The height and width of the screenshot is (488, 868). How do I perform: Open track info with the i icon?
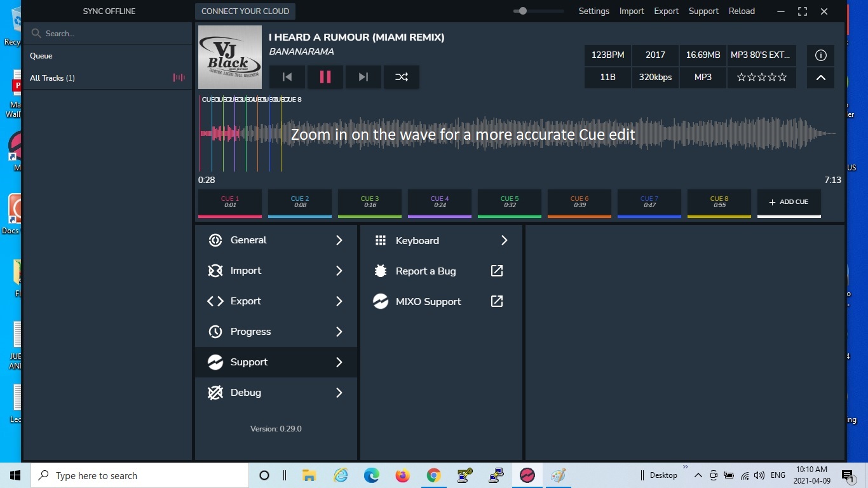click(820, 55)
